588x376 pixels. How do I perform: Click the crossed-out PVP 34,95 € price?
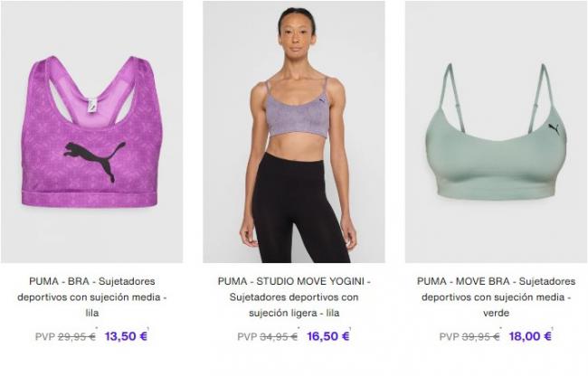pyautogui.click(x=268, y=336)
